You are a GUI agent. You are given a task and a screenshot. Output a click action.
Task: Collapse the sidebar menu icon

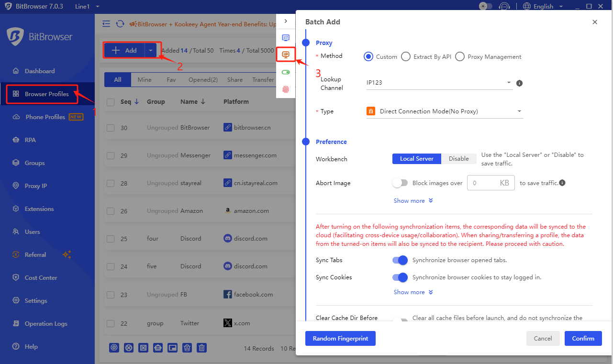coord(106,24)
